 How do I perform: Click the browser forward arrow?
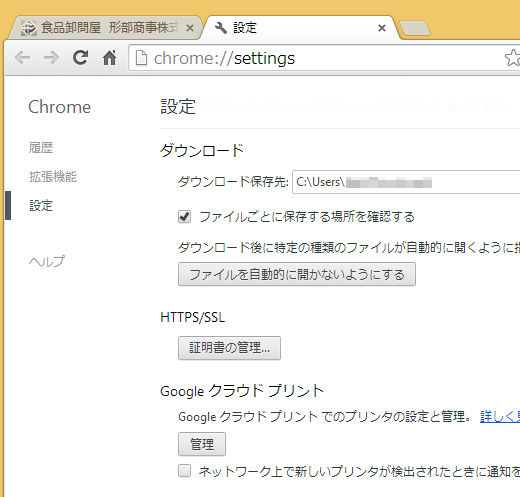point(51,58)
